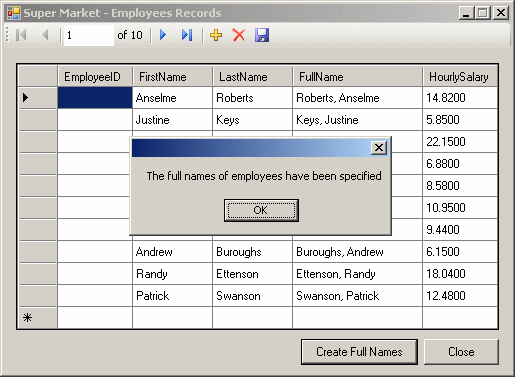515x377 pixels.
Task: Click the FullName cell 'Buroughs, Andrew'
Action: point(357,252)
